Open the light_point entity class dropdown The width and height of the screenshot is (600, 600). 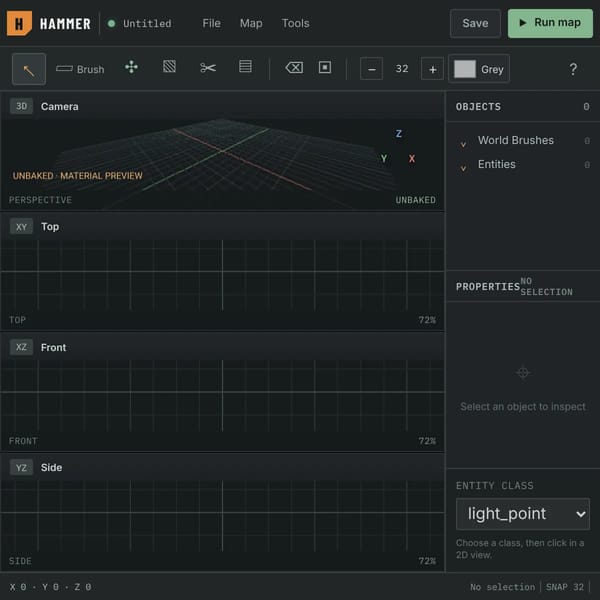(x=523, y=514)
